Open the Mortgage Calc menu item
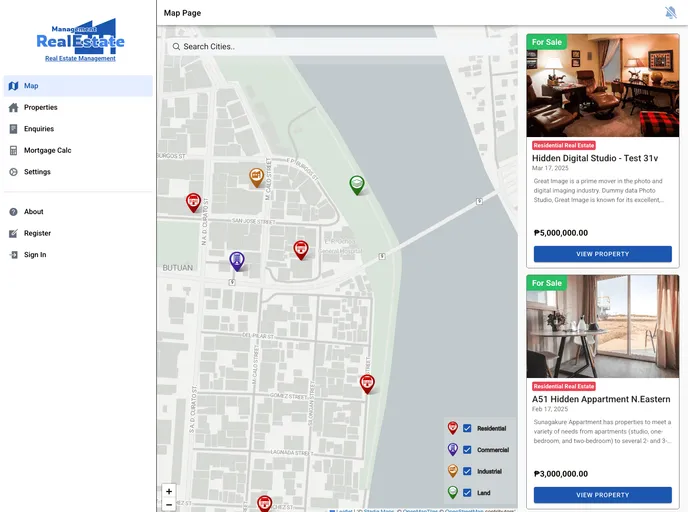 (x=78, y=150)
